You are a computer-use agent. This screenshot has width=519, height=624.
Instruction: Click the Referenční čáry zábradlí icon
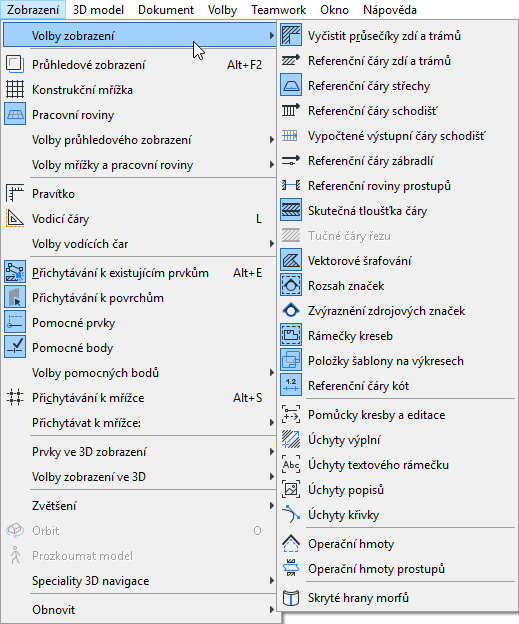point(291,161)
